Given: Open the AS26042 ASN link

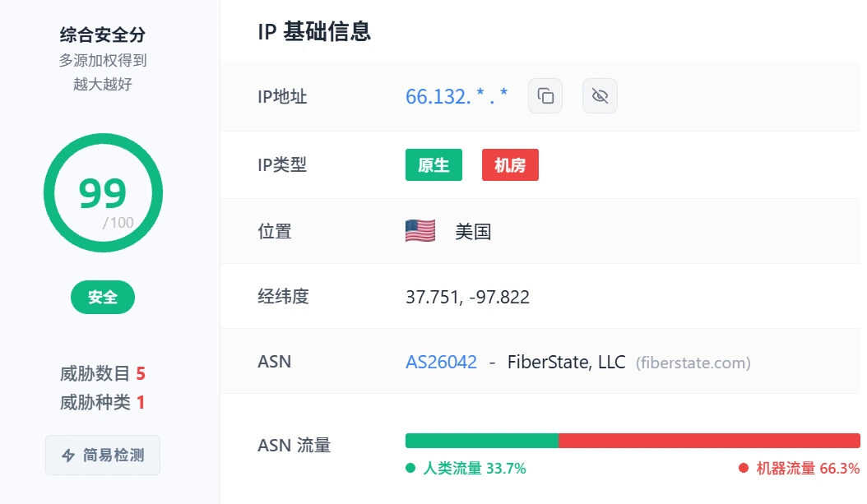Looking at the screenshot, I should [x=441, y=362].
